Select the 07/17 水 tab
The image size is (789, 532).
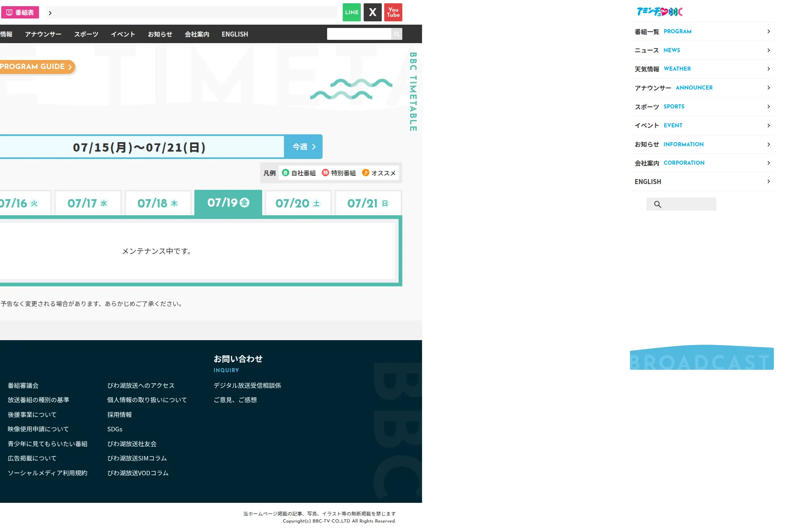tap(88, 203)
